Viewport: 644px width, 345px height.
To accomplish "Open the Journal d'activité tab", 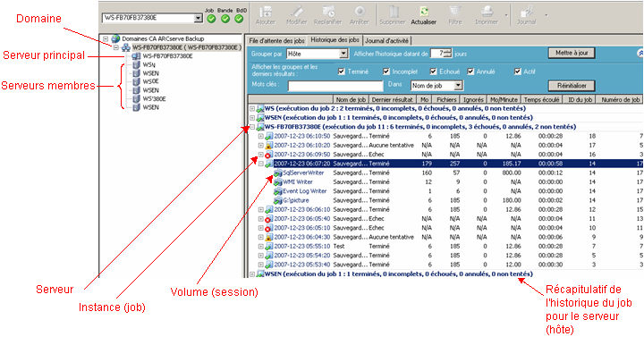I will coord(387,40).
